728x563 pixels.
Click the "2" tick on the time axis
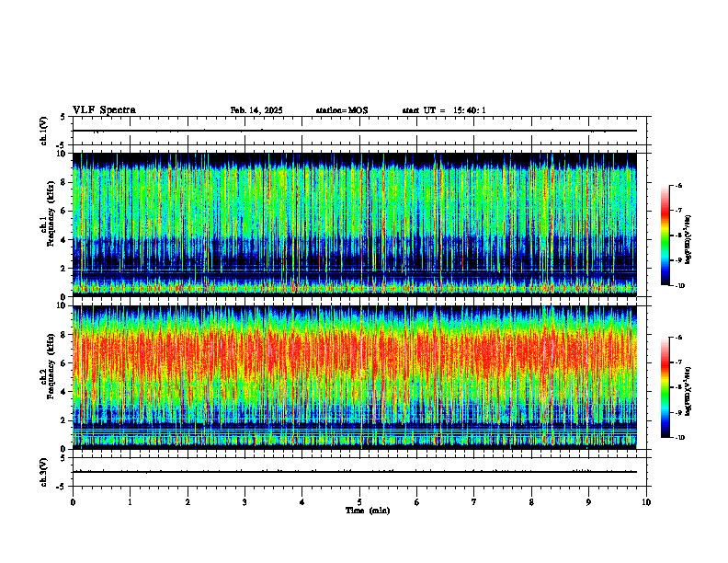[x=188, y=502]
